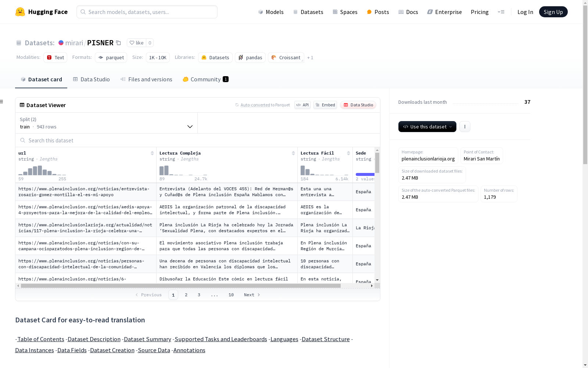Open Spaces in top navigation
This screenshot has height=368, width=588.
point(345,12)
